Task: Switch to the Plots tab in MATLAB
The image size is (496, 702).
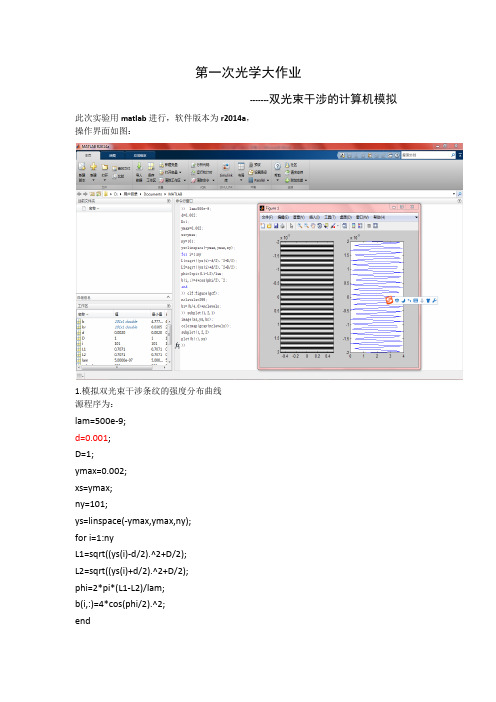Action: click(113, 155)
